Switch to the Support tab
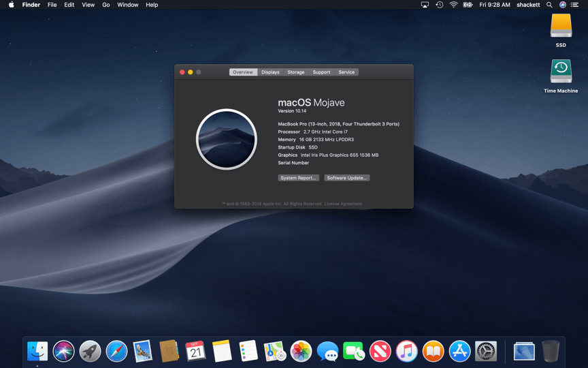This screenshot has width=588, height=368. (321, 72)
